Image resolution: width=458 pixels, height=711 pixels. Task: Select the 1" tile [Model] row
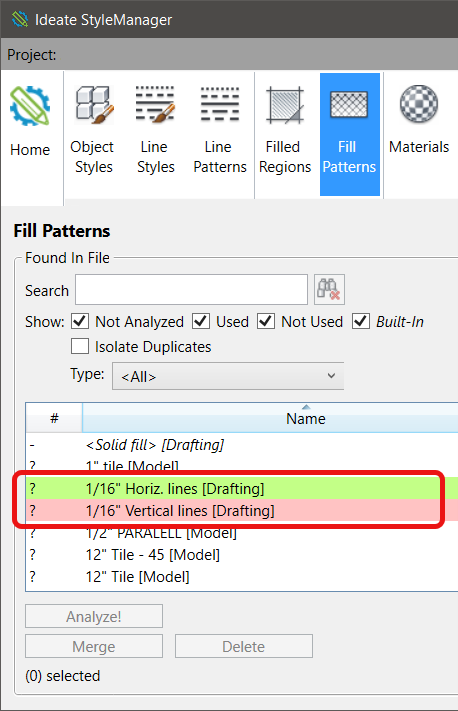[242, 465]
